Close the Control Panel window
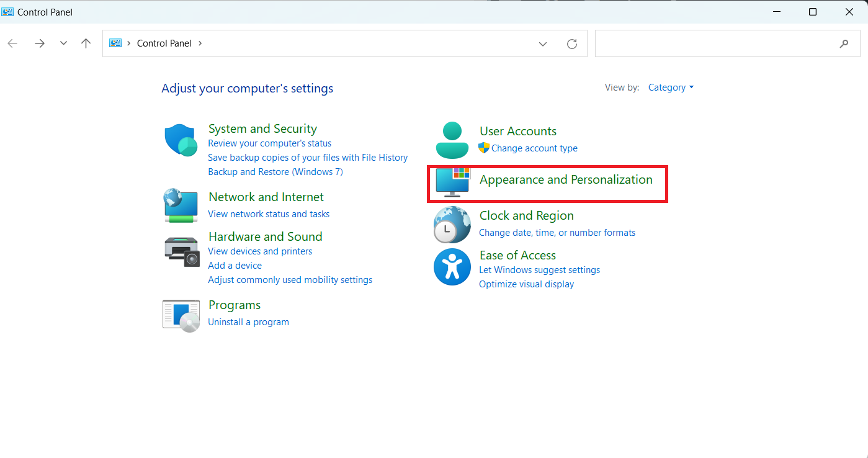Viewport: 868px width, 458px height. tap(849, 12)
